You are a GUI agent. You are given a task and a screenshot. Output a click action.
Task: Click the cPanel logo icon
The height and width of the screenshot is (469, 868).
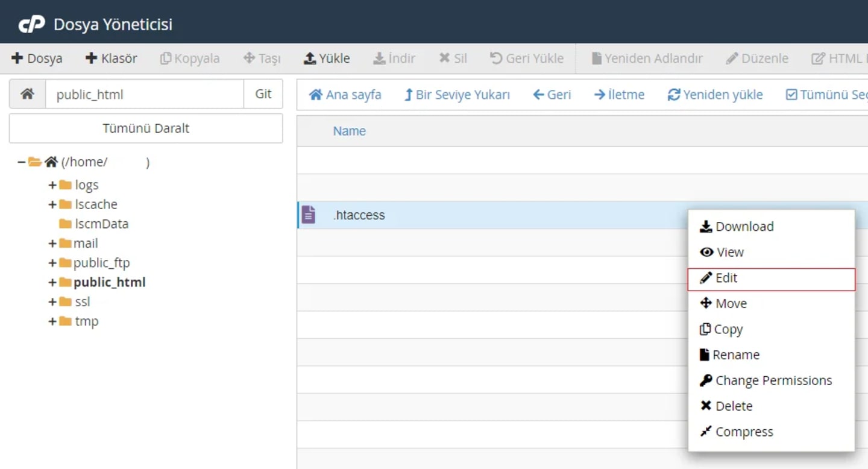(x=31, y=25)
